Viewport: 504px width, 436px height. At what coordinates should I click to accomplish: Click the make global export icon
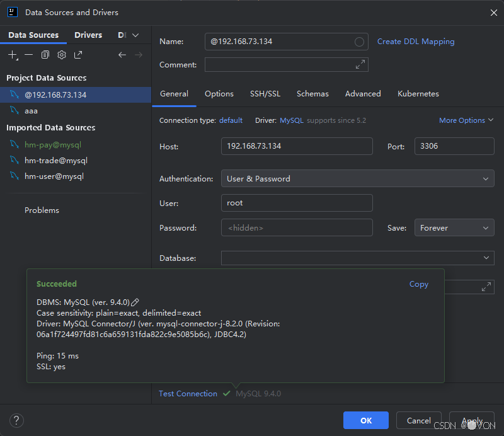(x=78, y=55)
